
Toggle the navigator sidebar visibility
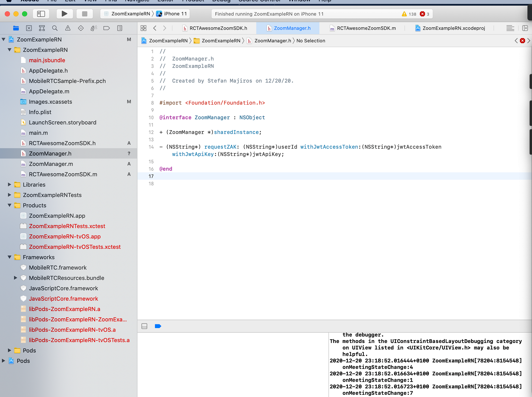tap(41, 14)
